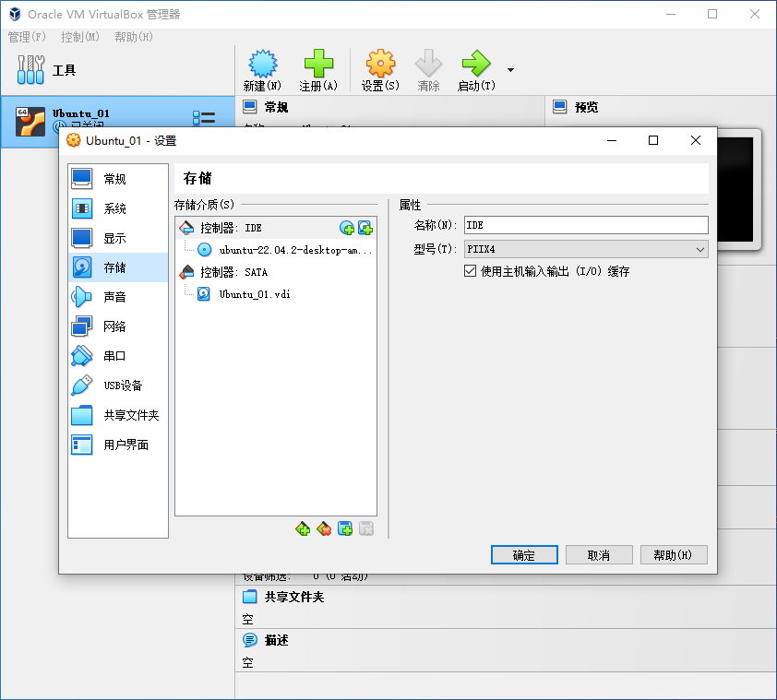
Task: Open the USB设备 settings category
Action: (x=118, y=386)
